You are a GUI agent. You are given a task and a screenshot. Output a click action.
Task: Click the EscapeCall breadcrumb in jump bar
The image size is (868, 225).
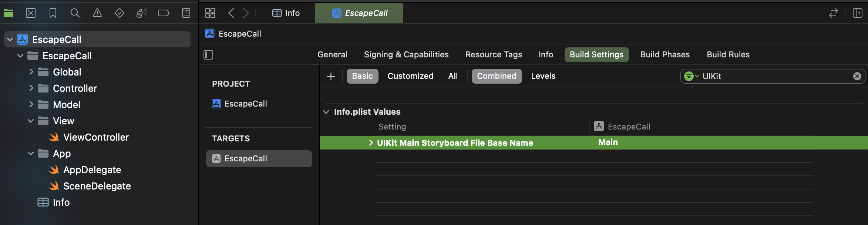coord(233,34)
